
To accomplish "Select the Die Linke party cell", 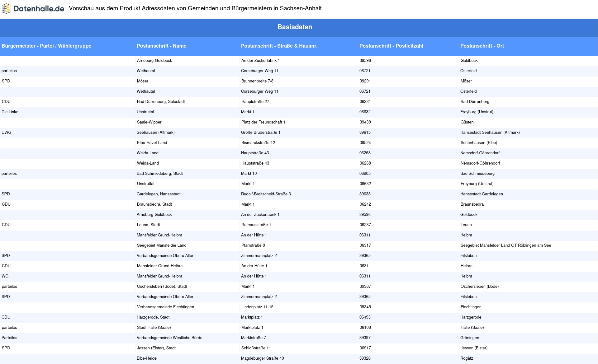I will 10,112.
